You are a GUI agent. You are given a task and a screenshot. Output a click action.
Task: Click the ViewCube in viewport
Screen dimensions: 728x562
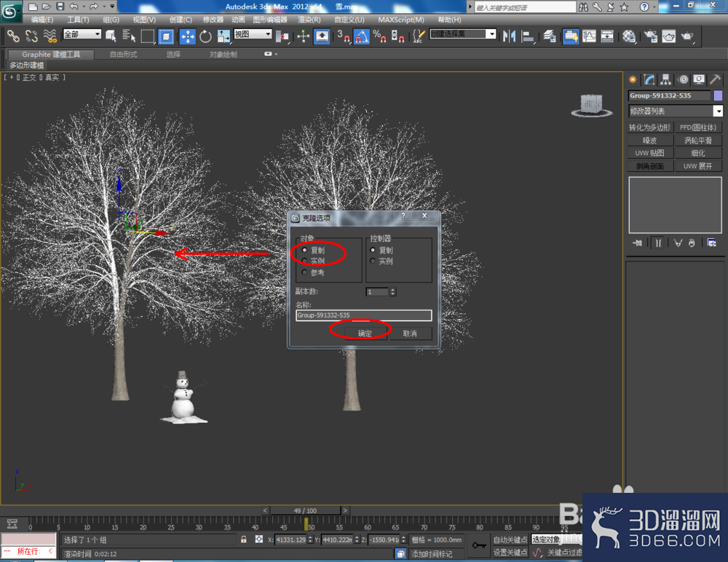(591, 106)
